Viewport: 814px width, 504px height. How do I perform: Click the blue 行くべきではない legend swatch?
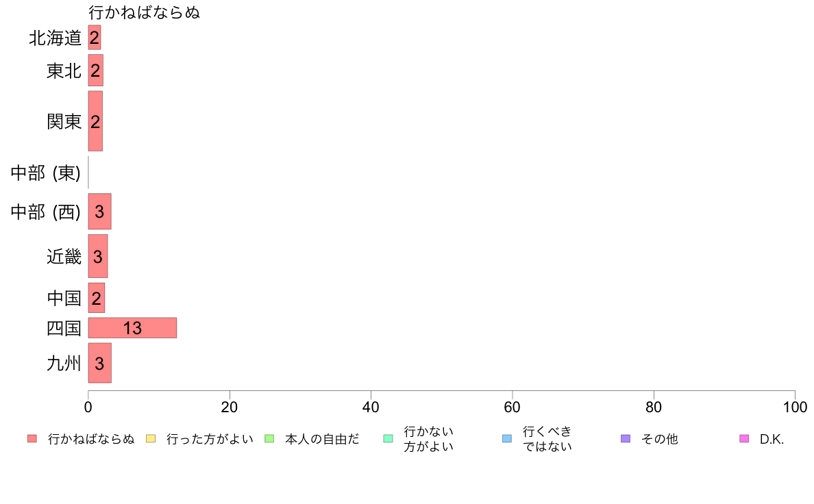[x=506, y=438]
